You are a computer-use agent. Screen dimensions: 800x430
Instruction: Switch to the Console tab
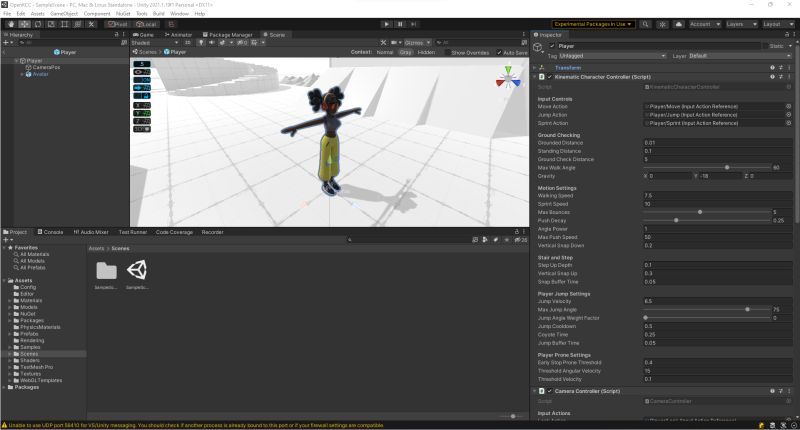tap(51, 232)
